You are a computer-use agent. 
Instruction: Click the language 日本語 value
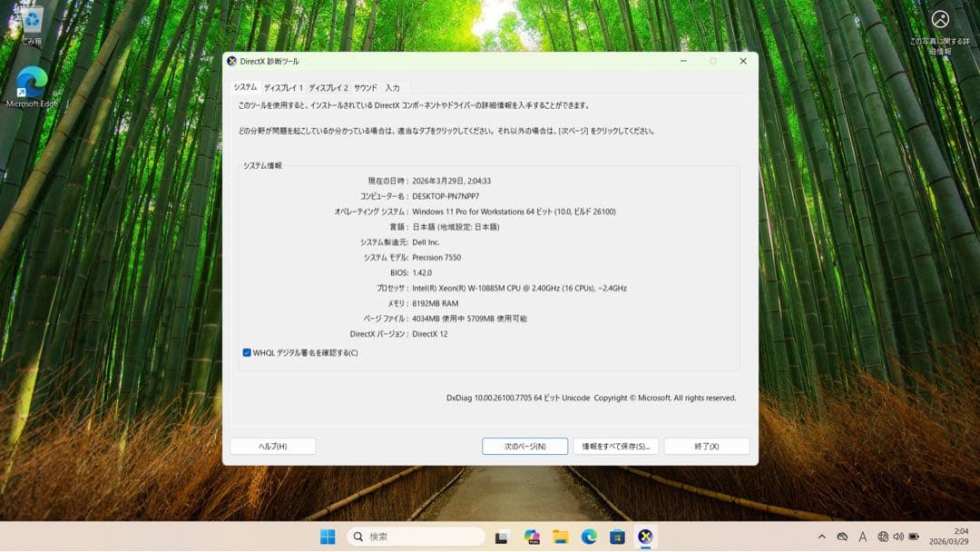(x=456, y=227)
